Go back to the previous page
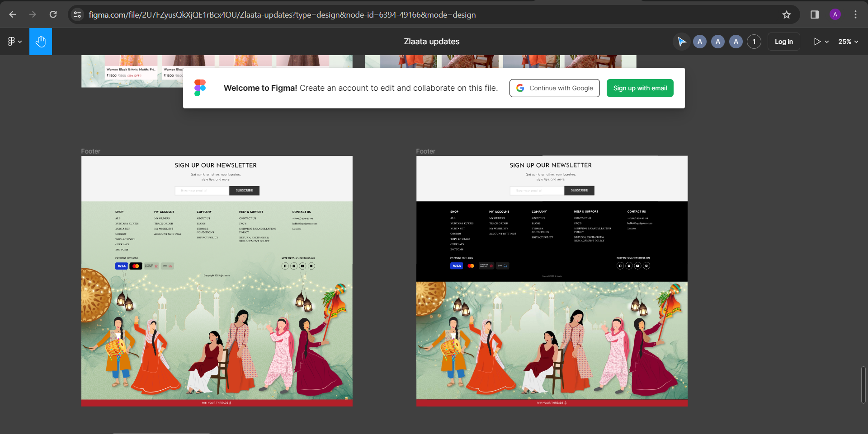 [13, 14]
